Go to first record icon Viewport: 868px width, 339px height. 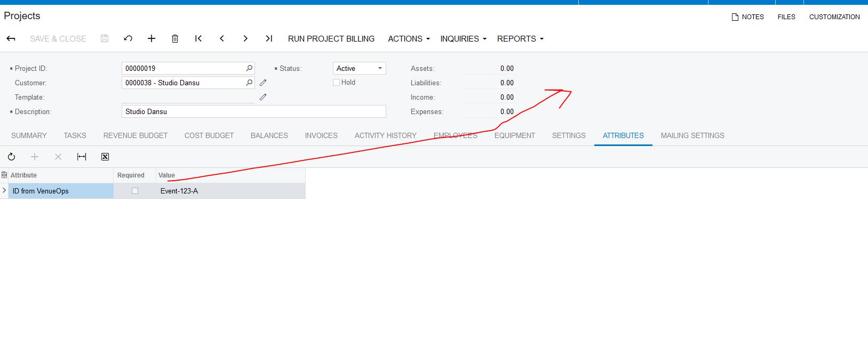coord(198,38)
